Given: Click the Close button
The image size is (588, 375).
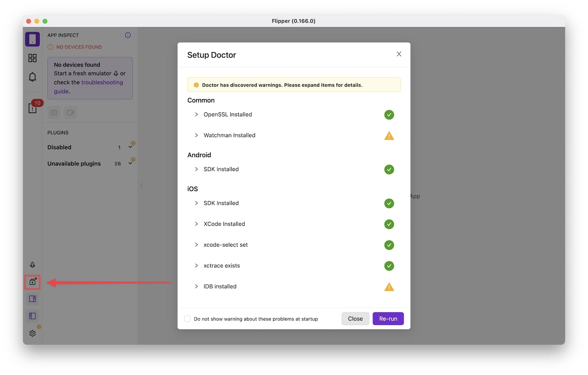Looking at the screenshot, I should 355,319.
